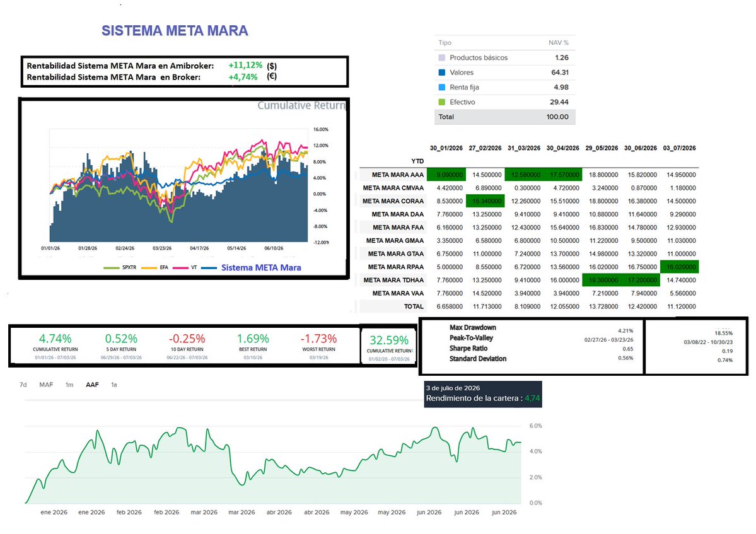The width and height of the screenshot is (756, 534).
Task: Click the 27_02/2026 column header
Action: [x=485, y=148]
